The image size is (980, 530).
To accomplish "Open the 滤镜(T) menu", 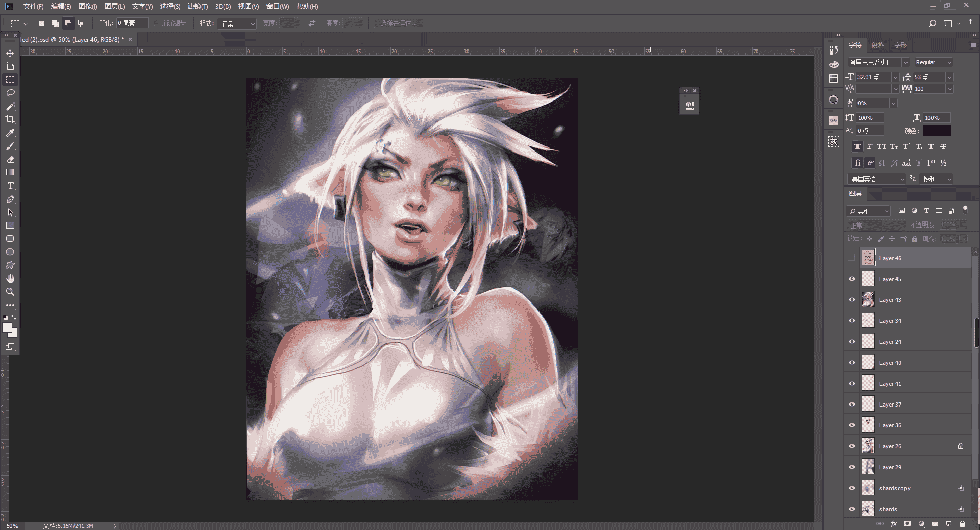I will point(198,7).
